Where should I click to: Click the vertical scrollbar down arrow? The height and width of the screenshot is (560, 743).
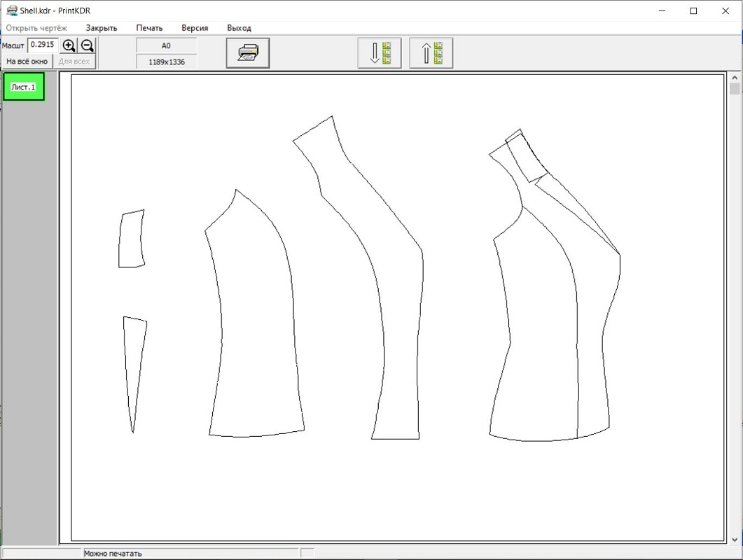pos(735,539)
